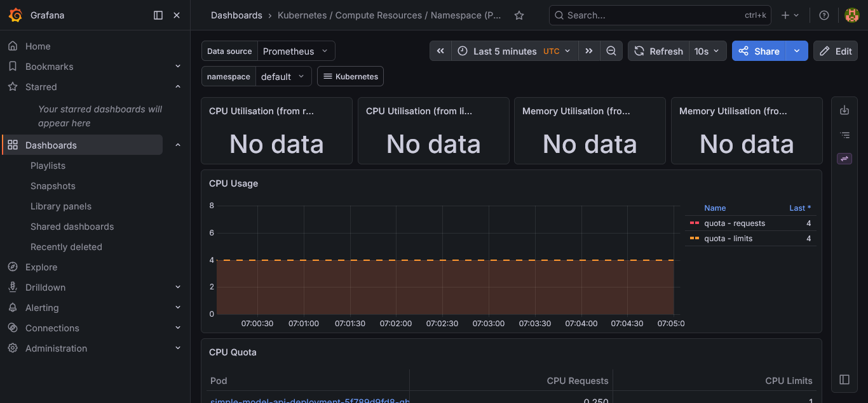Image resolution: width=868 pixels, height=403 pixels.
Task: Open the outline list icon in right toolbar
Action: point(844,135)
